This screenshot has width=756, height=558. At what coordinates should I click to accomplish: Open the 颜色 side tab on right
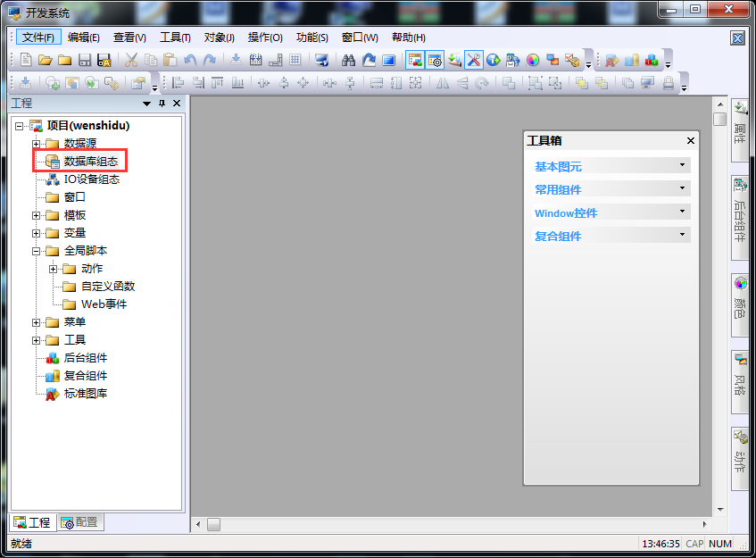point(740,304)
